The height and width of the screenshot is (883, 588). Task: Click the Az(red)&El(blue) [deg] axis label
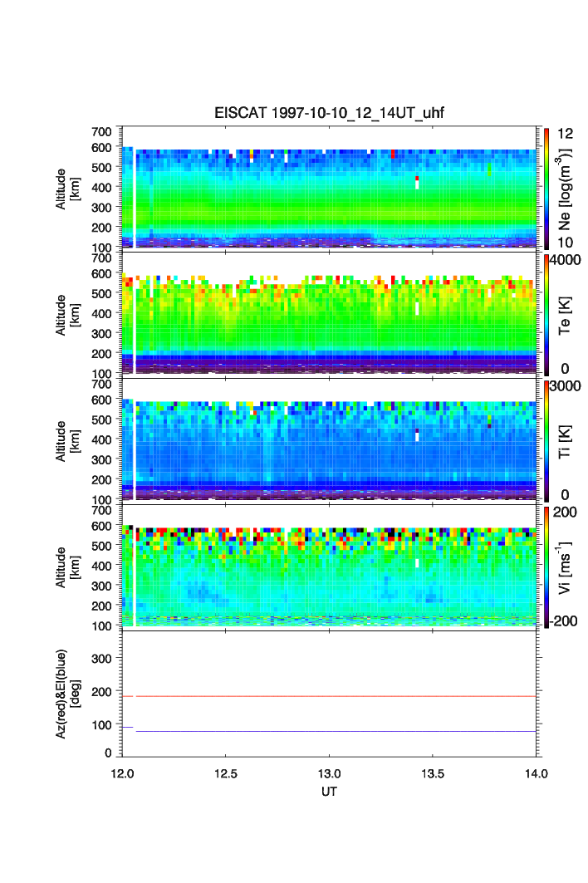point(67,694)
